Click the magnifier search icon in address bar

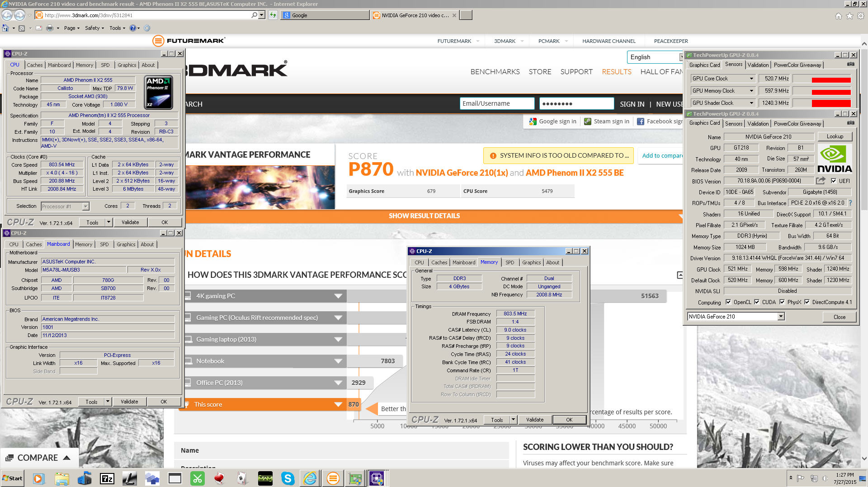(x=255, y=15)
